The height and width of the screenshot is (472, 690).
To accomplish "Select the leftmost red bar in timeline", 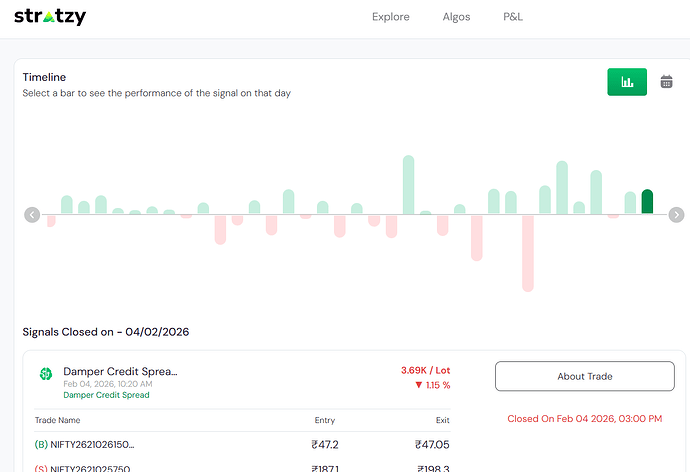I will click(51, 220).
